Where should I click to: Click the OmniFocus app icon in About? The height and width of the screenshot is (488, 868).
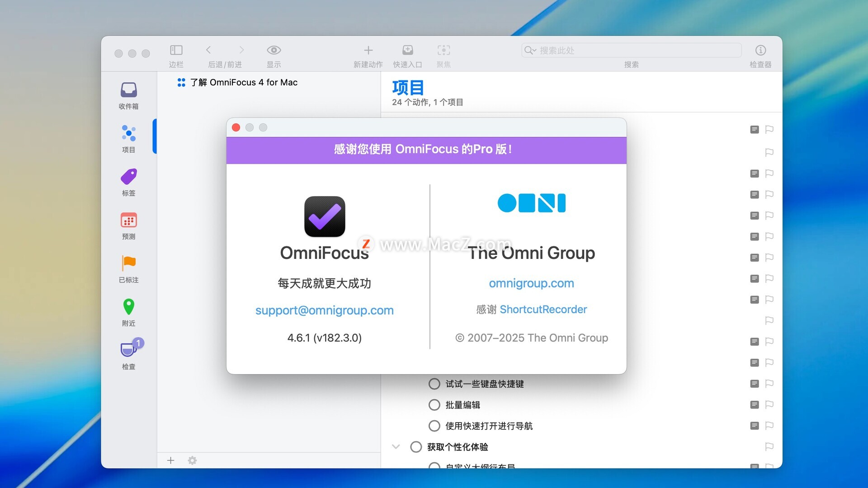(325, 216)
